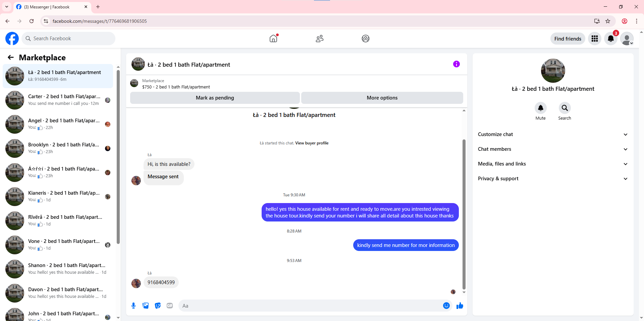Open the account profile avatar menu
Image resolution: width=644 pixels, height=321 pixels.
coord(627,39)
